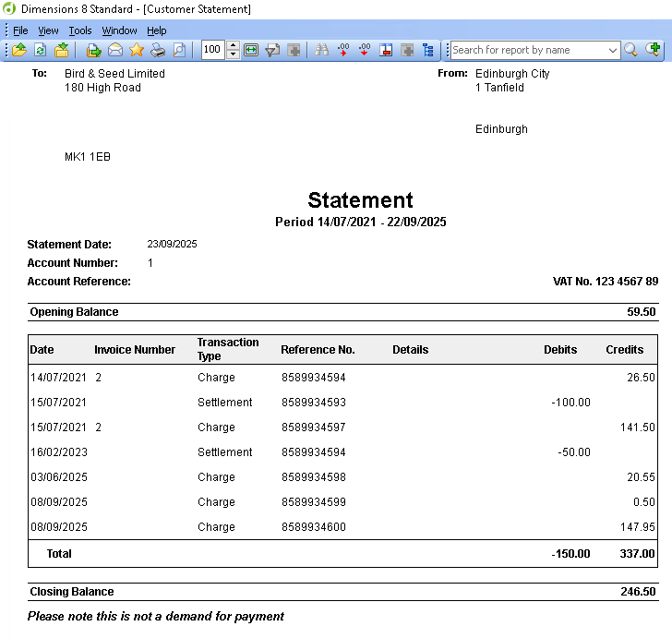This screenshot has height=638, width=672.
Task: Increase zoom with the up arrow
Action: click(x=233, y=45)
